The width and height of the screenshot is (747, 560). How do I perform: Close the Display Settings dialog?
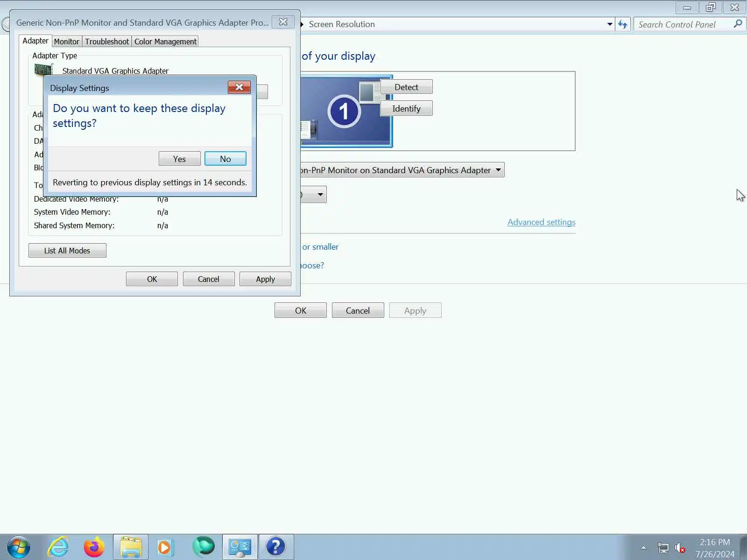(x=239, y=87)
